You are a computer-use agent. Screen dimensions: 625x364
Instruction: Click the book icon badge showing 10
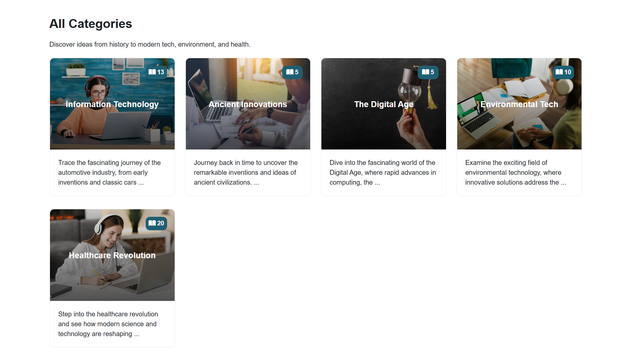tap(563, 72)
